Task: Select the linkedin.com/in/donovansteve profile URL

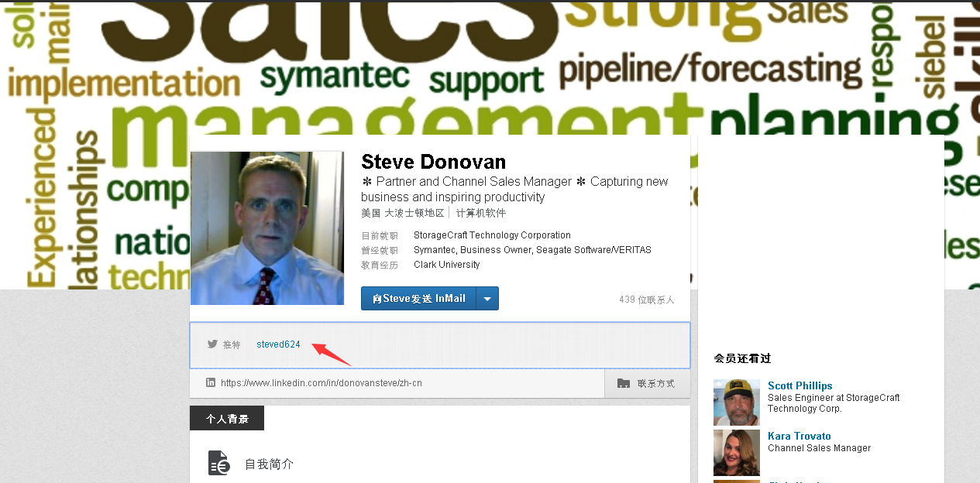Action: coord(322,383)
